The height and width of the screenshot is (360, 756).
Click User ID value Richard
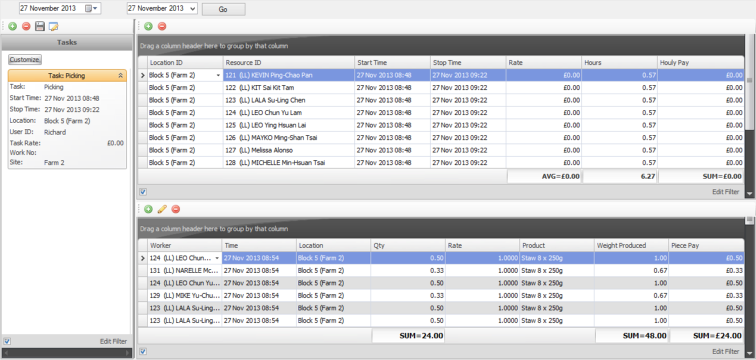tap(55, 132)
